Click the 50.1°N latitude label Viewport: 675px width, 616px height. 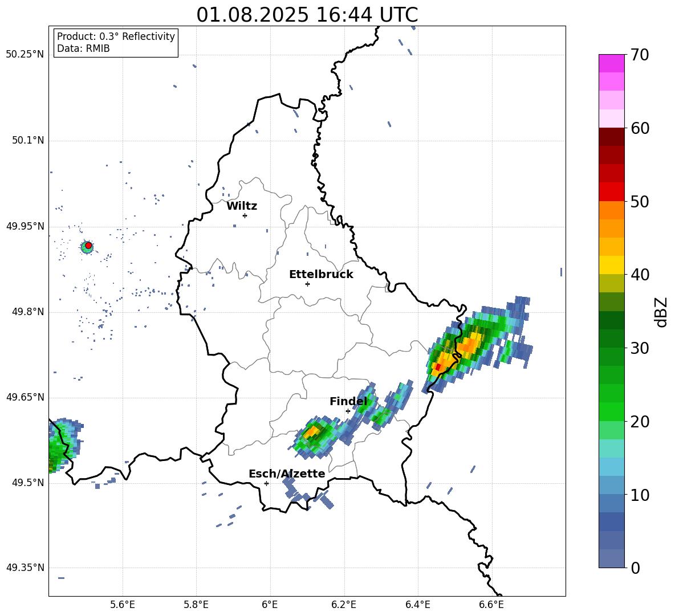coord(27,140)
